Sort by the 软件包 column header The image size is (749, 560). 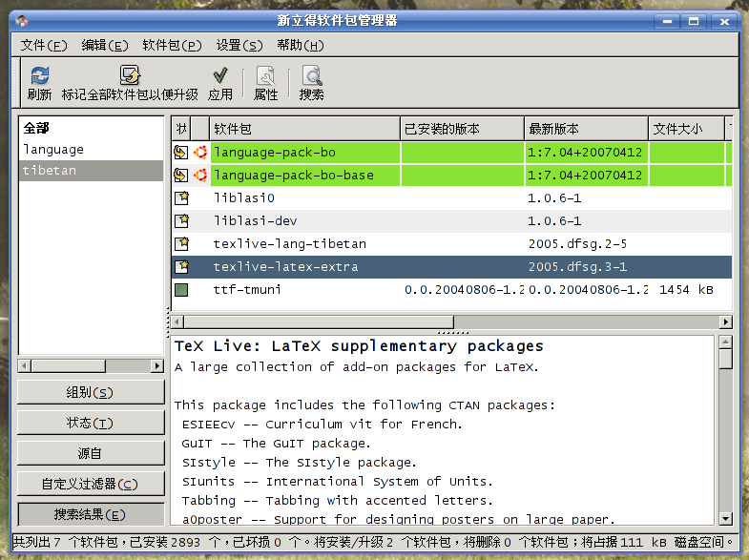click(x=304, y=129)
